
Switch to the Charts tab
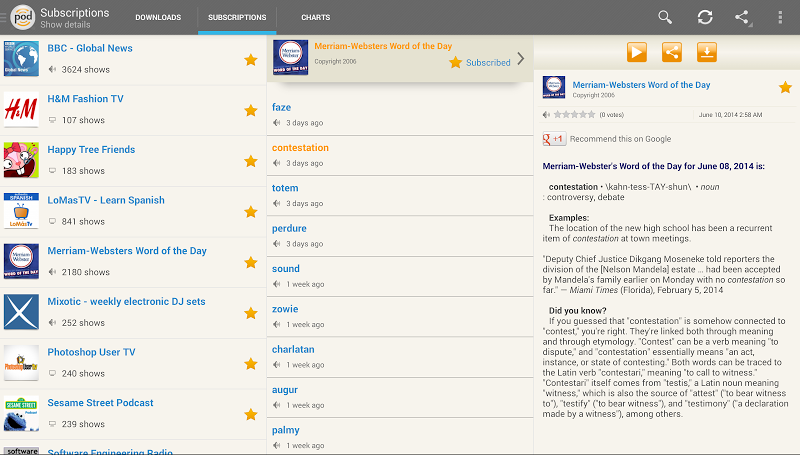(x=316, y=18)
